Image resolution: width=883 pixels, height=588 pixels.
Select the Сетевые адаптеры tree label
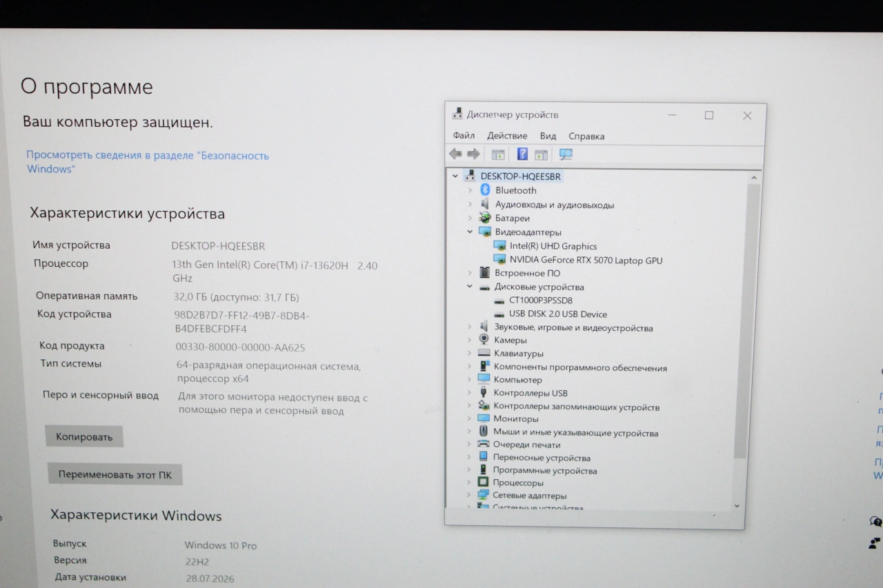pyautogui.click(x=530, y=495)
